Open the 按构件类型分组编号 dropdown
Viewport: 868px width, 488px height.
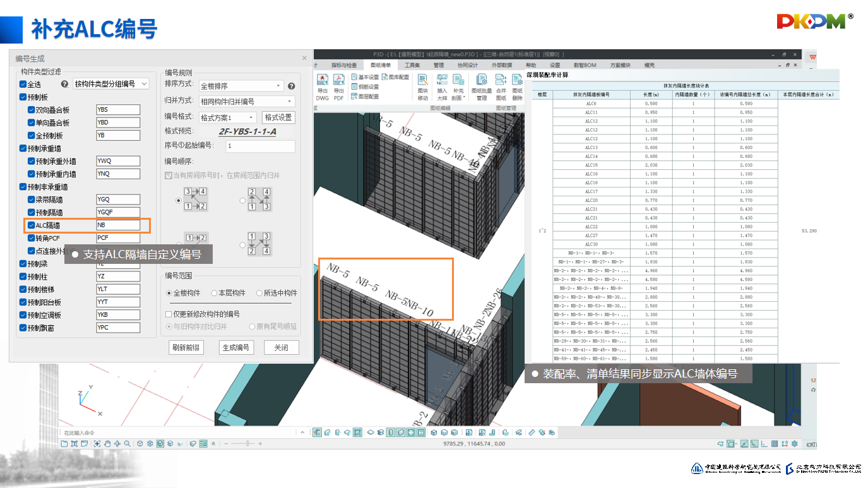(110, 84)
